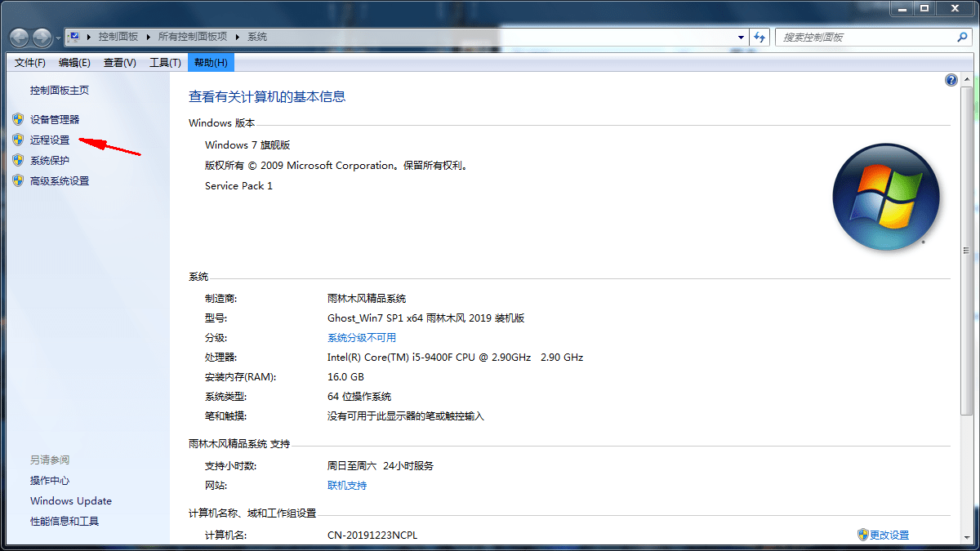Expand the arrow after 所有控制面板项 breadcrumb
Screen dimensions: 980x551
click(x=238, y=37)
